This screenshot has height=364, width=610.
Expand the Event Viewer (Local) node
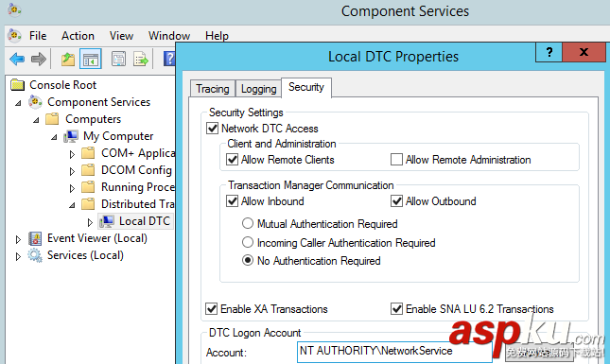pyautogui.click(x=18, y=239)
